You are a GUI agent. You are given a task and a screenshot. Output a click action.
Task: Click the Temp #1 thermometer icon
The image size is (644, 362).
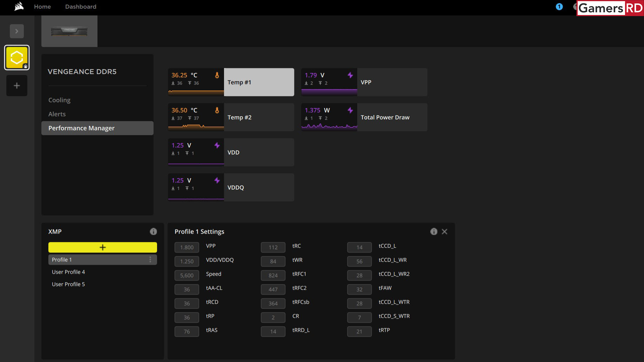pyautogui.click(x=217, y=75)
